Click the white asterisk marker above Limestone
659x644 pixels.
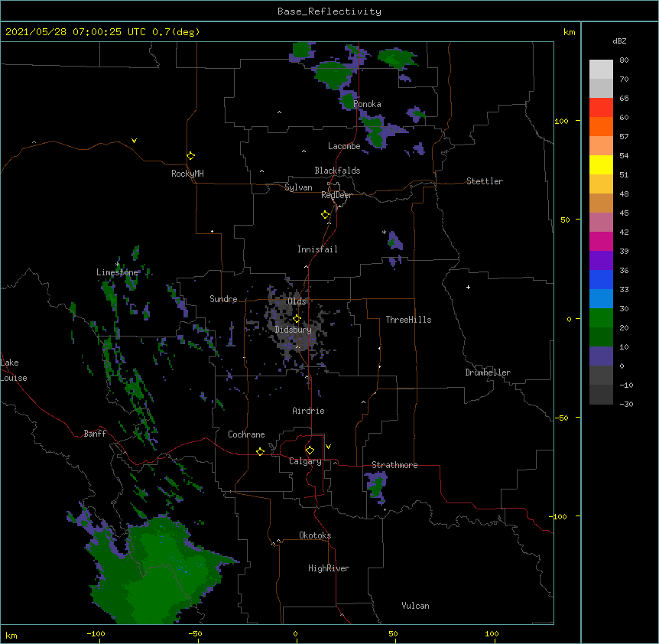[x=117, y=265]
